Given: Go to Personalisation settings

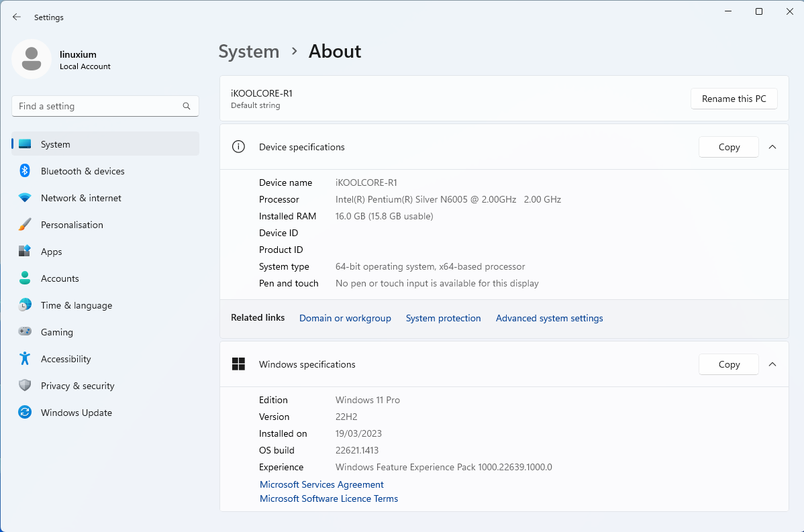Looking at the screenshot, I should coord(105,225).
